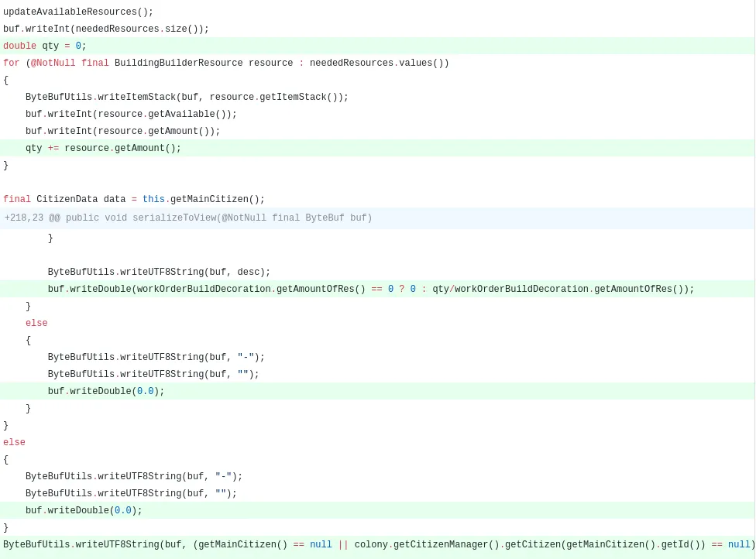Click the outer 'else' keyword near the bottom
756x559 pixels.
click(x=14, y=442)
